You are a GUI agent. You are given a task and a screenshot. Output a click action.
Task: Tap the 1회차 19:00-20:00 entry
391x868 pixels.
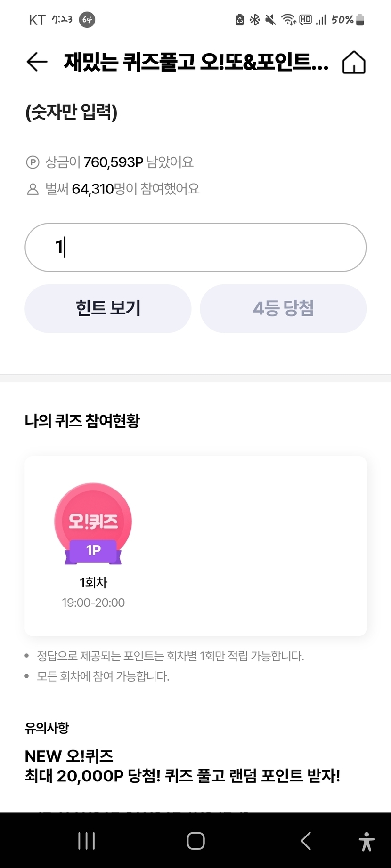click(93, 592)
